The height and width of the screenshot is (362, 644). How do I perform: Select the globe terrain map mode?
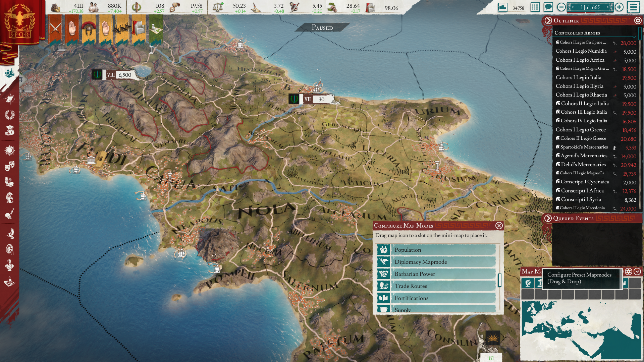click(x=528, y=283)
